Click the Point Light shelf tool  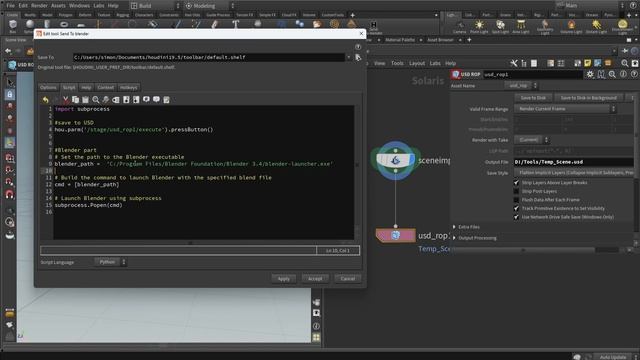[x=479, y=27]
